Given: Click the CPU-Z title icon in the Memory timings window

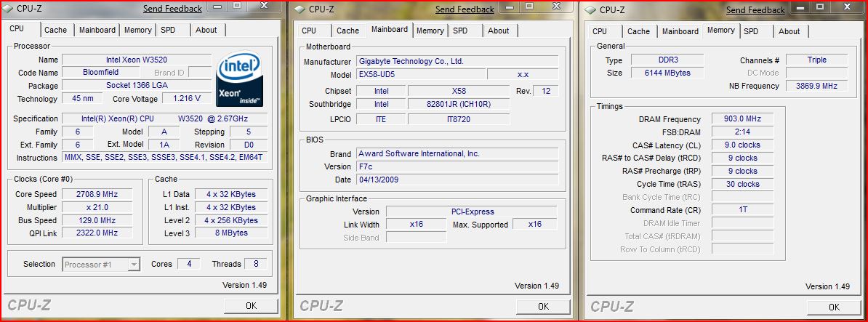Looking at the screenshot, I should point(590,10).
